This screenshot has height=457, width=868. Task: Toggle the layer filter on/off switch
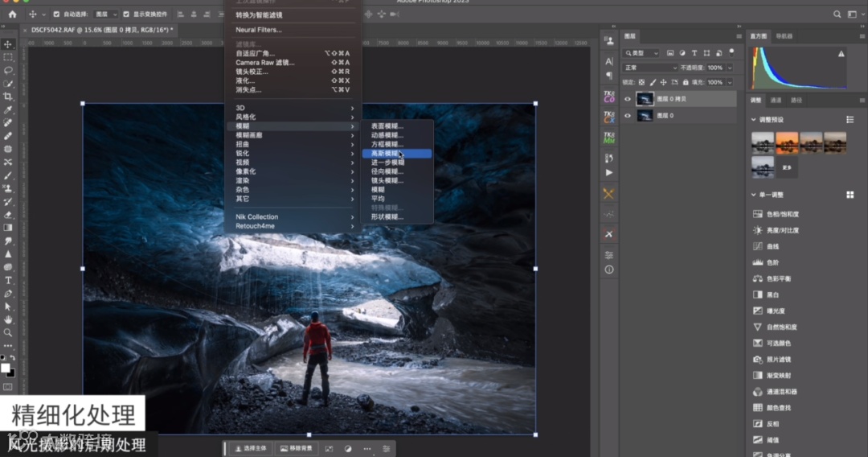pyautogui.click(x=731, y=52)
